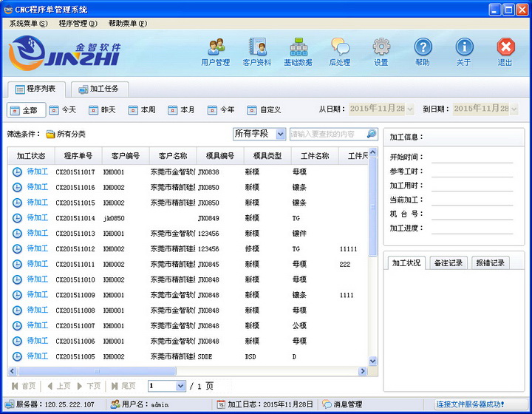Open the 从日期 start date dropdown

[x=410, y=109]
